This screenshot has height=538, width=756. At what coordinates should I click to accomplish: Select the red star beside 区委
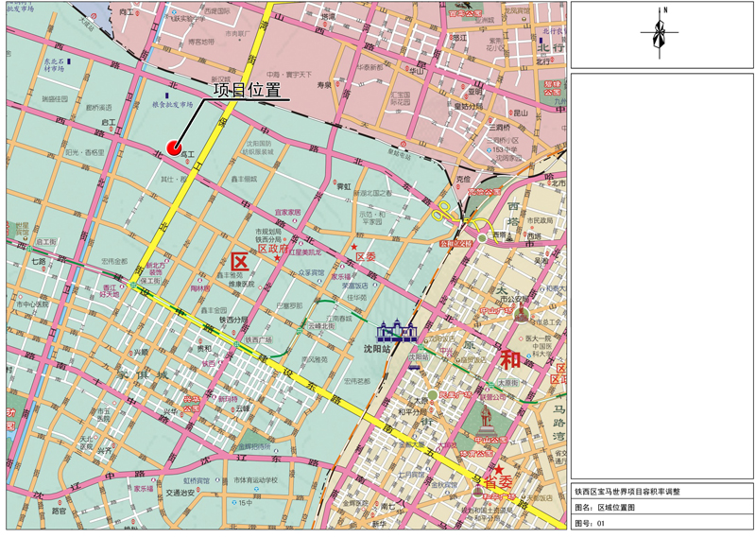[x=353, y=248]
